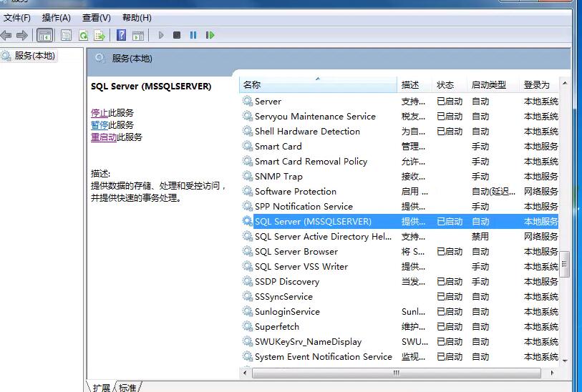The width and height of the screenshot is (582, 392).
Task: Click the down arrow of vertical scrollbar
Action: coord(565,361)
